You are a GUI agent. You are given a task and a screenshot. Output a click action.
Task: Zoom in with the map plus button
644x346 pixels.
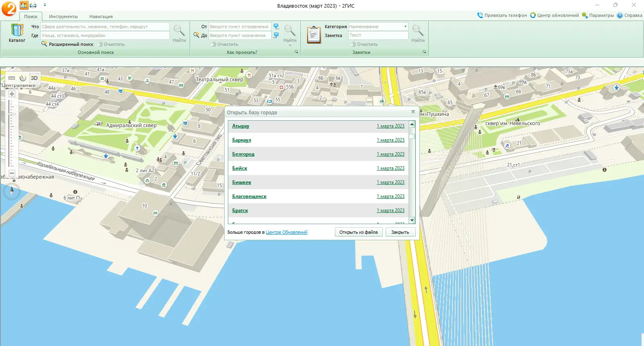click(x=12, y=94)
